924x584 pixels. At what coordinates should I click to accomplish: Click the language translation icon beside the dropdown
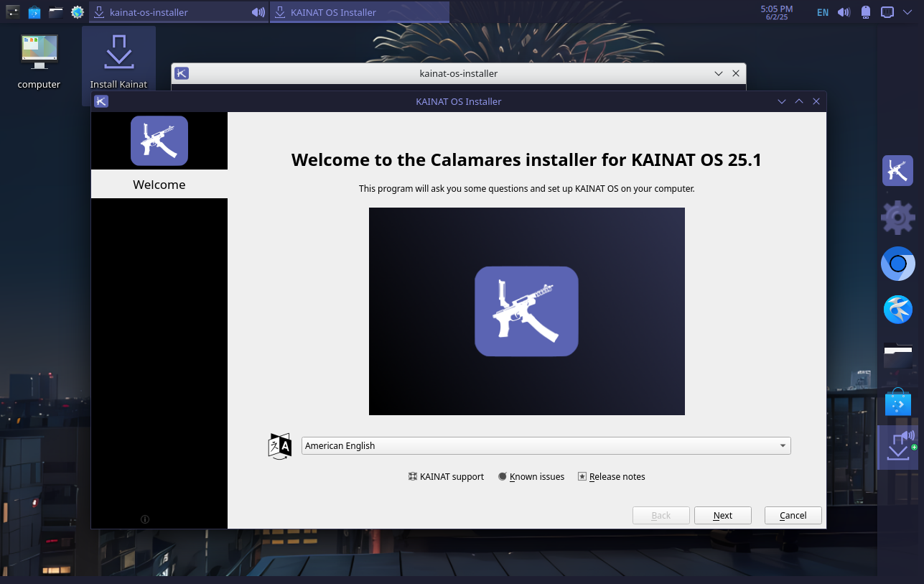click(x=280, y=445)
